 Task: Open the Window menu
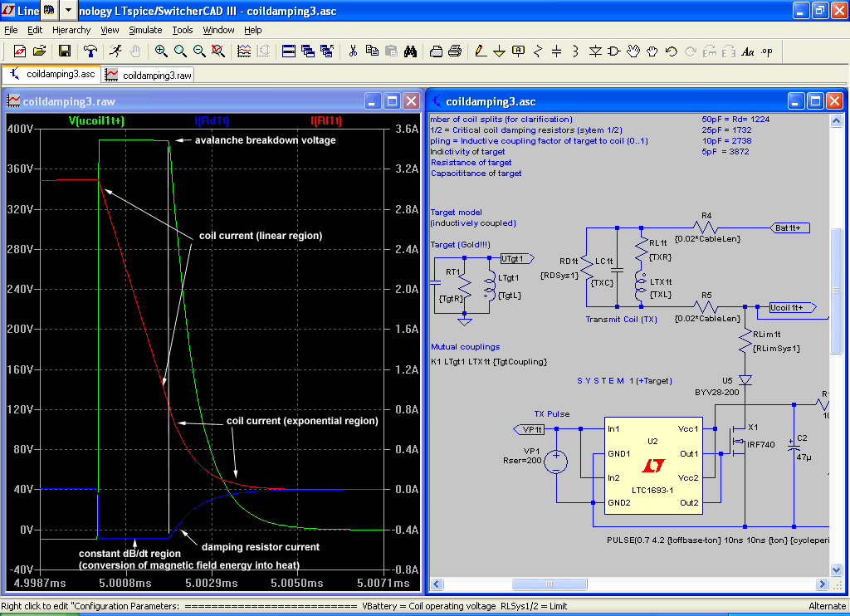218,30
